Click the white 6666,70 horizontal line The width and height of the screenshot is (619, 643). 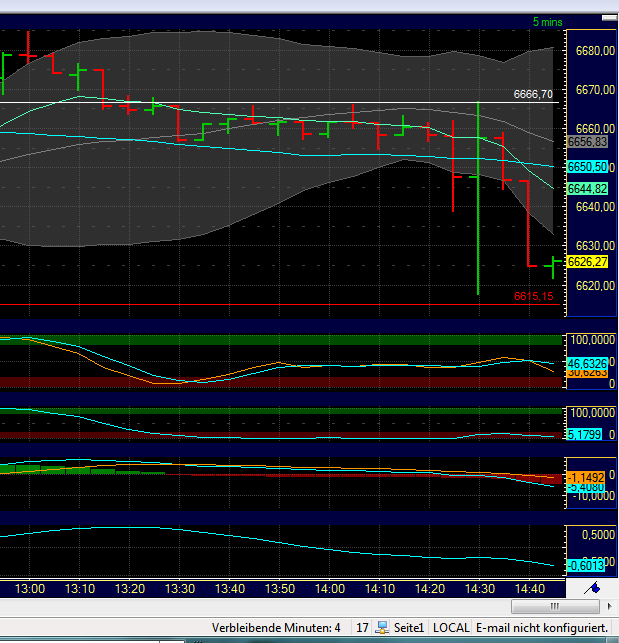[279, 103]
